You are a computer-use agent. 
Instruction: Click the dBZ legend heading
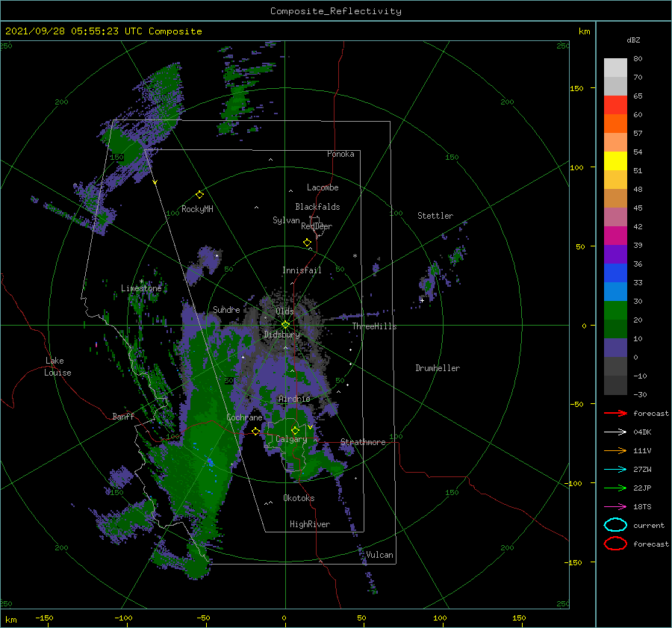(633, 40)
